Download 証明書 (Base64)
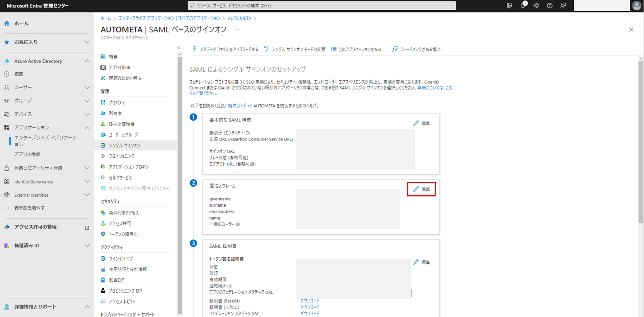Viewport: 644px width, 317px height. pyautogui.click(x=310, y=301)
